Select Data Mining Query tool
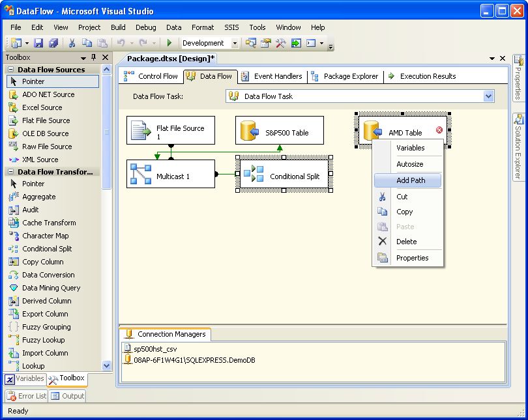528x420 pixels. tap(53, 288)
